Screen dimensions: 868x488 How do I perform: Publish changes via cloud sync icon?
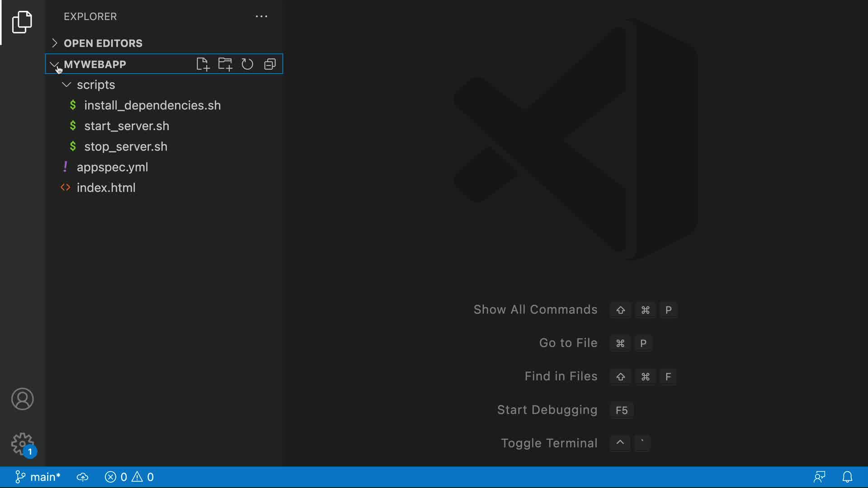point(82,477)
